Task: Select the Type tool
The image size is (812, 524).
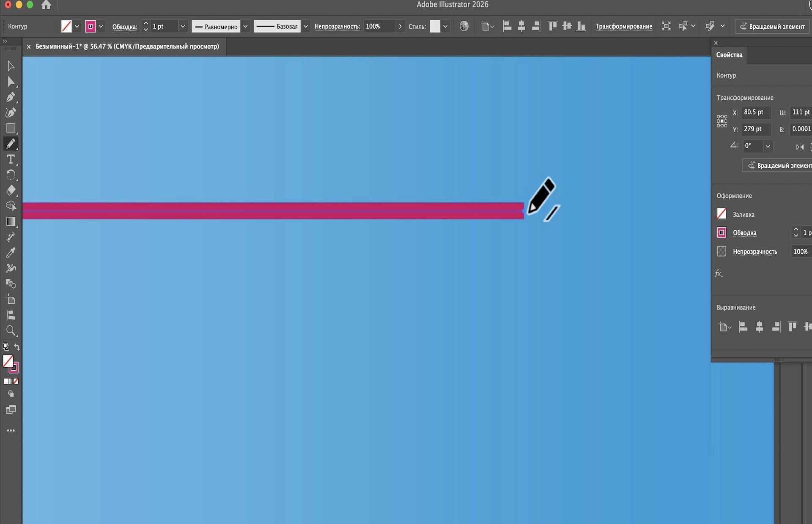Action: point(11,159)
